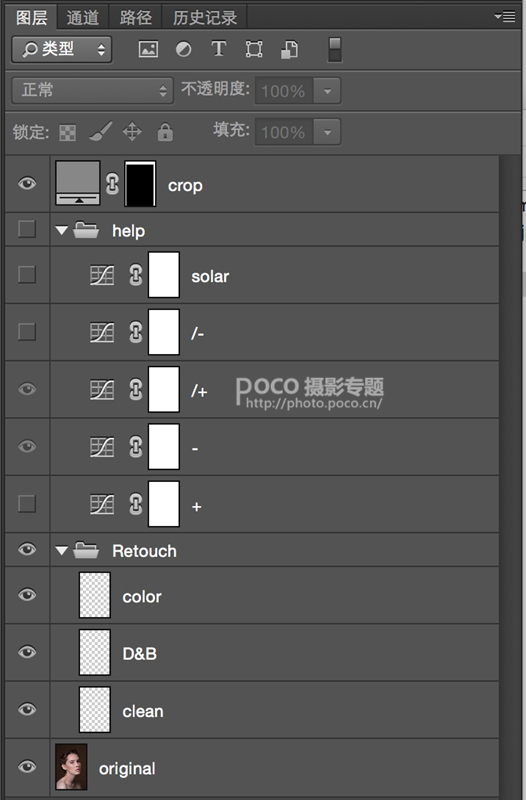
Task: Lock all with padlock icon
Action: [x=165, y=132]
